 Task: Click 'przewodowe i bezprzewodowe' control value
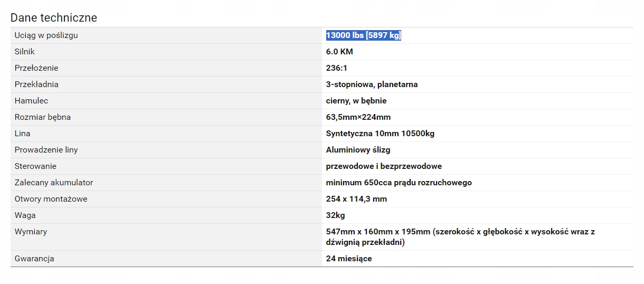384,166
